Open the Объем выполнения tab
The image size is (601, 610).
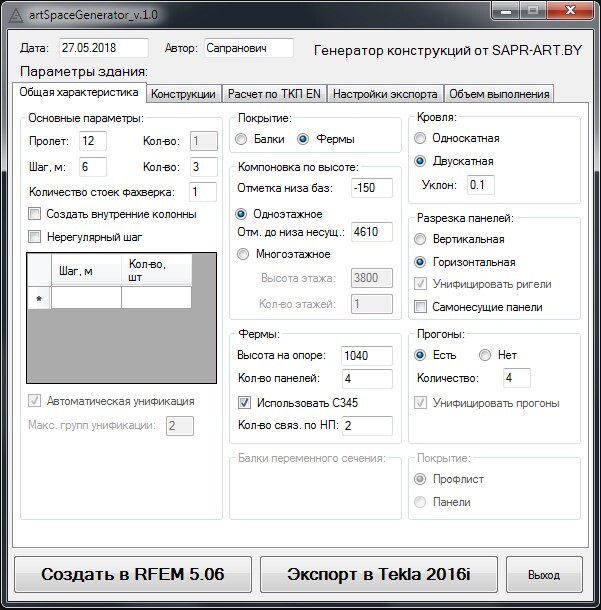coord(499,94)
